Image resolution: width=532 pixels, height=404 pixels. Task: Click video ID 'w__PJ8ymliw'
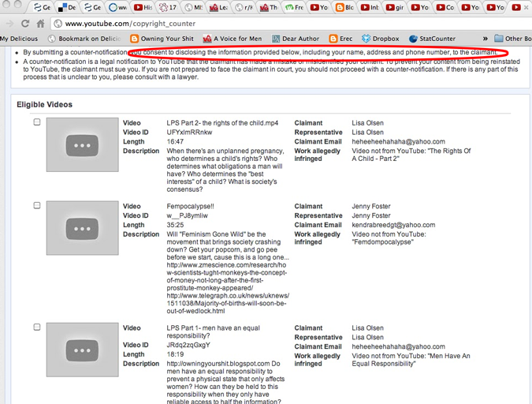188,215
